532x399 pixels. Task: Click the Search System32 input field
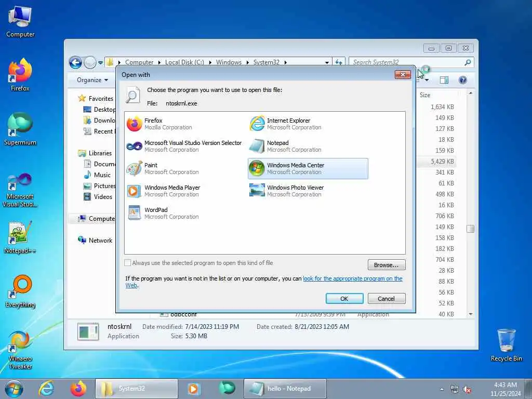(407, 62)
